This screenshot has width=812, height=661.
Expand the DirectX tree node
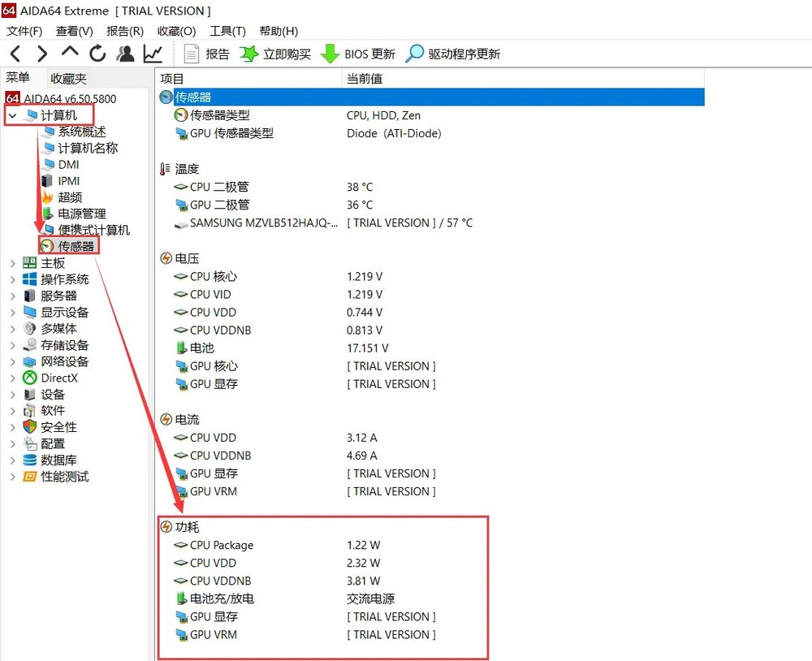coord(13,378)
